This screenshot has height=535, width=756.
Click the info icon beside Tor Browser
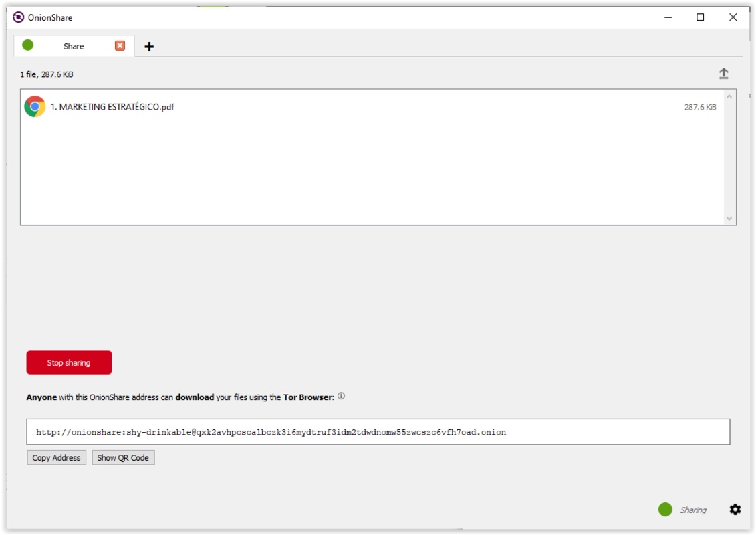click(x=342, y=396)
